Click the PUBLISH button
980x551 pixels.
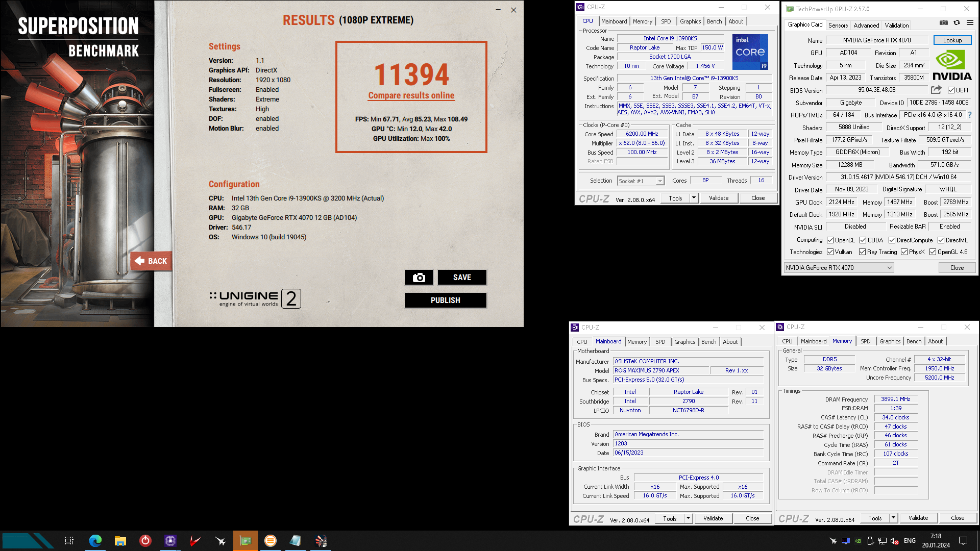(445, 300)
